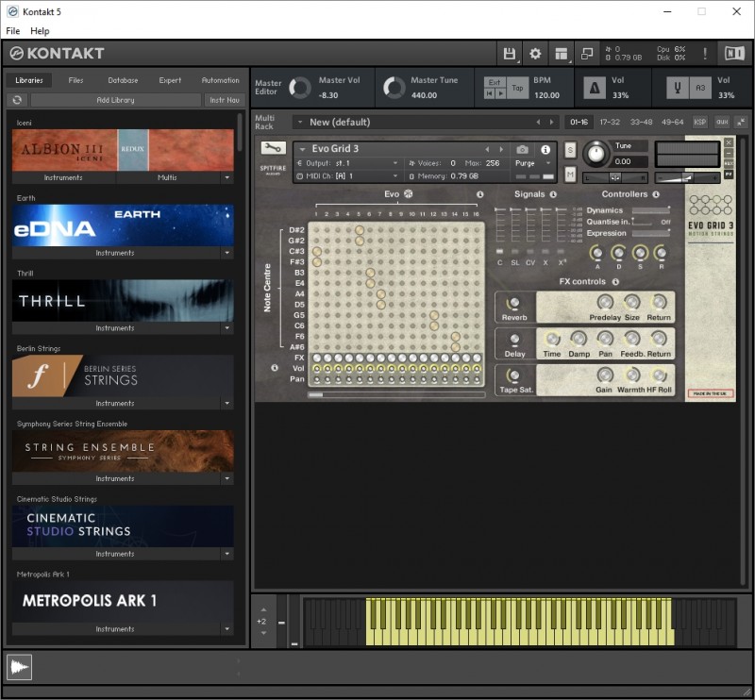Select next Evo Grid 3 instrument arrow
This screenshot has height=700, width=755.
(501, 150)
